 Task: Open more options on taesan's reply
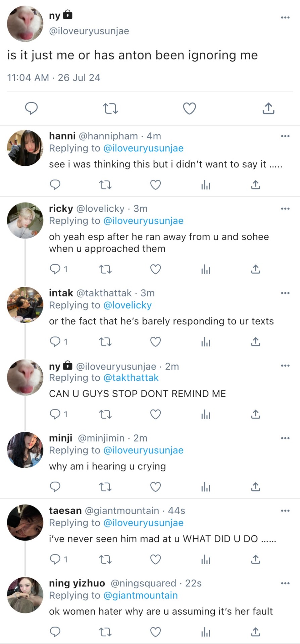(x=285, y=511)
